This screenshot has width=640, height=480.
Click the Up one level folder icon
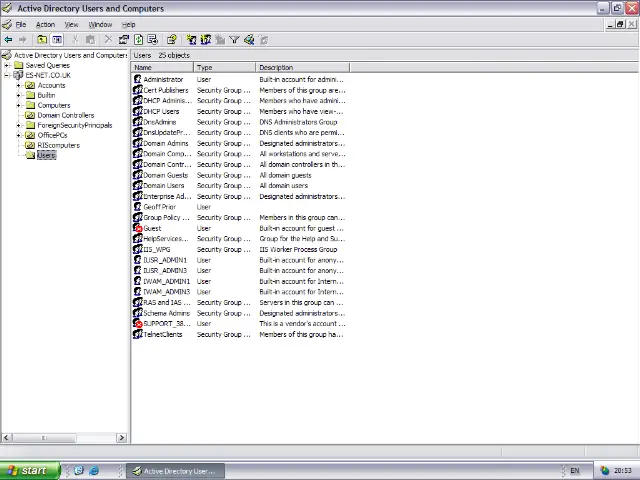point(42,40)
